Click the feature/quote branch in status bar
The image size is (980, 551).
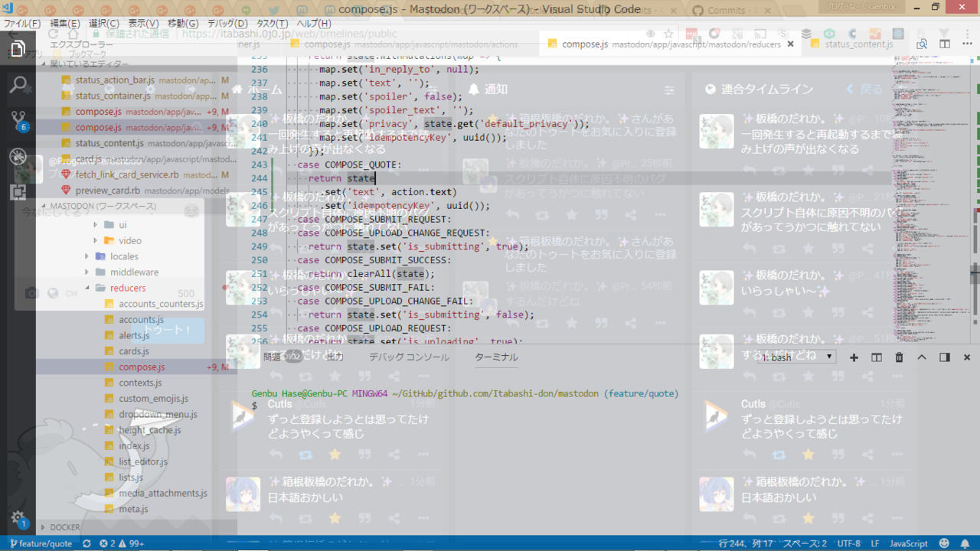click(x=41, y=543)
